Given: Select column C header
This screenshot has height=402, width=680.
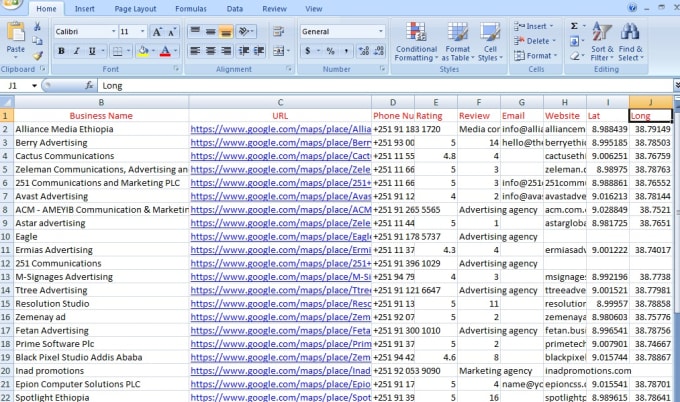Looking at the screenshot, I should click(280, 102).
